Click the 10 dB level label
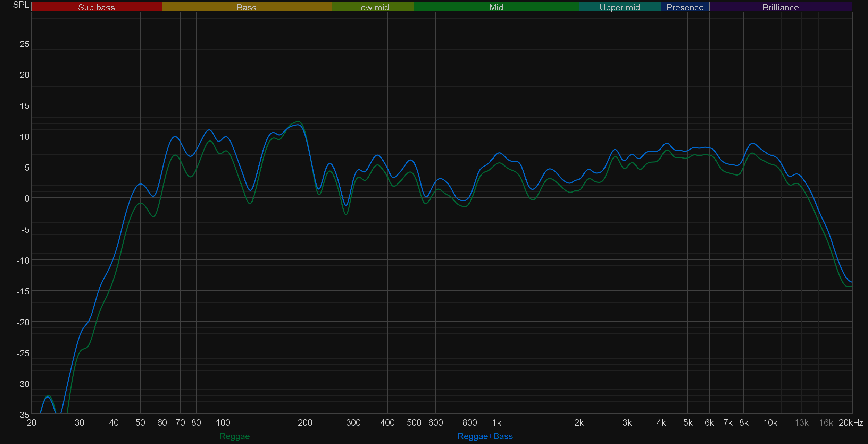Screen dimensions: 868x444 click(24, 137)
